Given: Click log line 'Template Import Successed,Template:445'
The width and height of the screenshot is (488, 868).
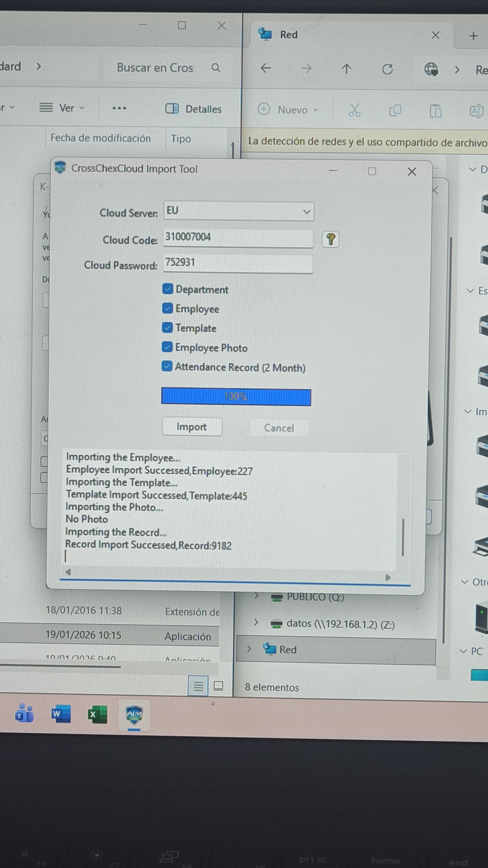Looking at the screenshot, I should 156,495.
